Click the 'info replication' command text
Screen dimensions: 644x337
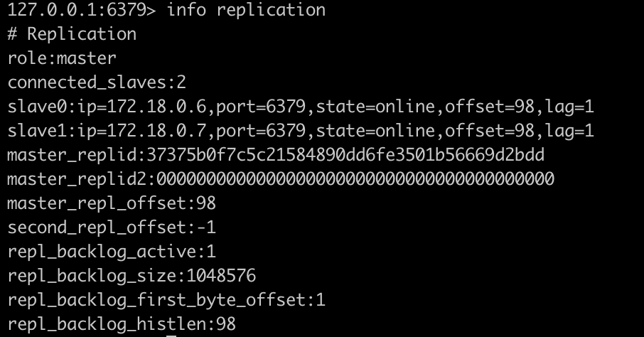[x=246, y=10]
